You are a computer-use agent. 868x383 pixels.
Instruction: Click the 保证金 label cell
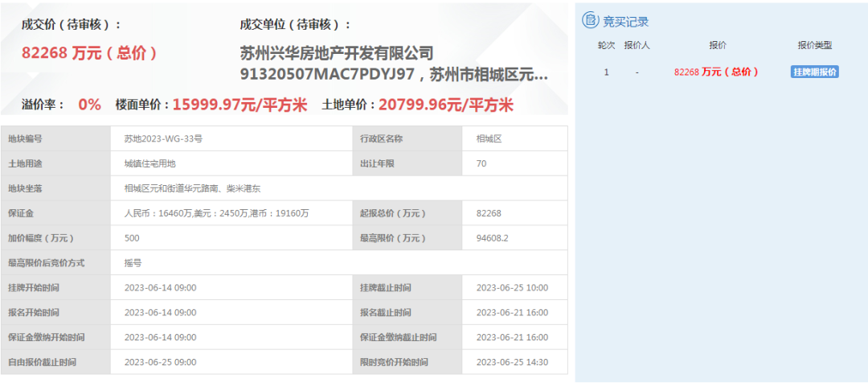pos(55,213)
